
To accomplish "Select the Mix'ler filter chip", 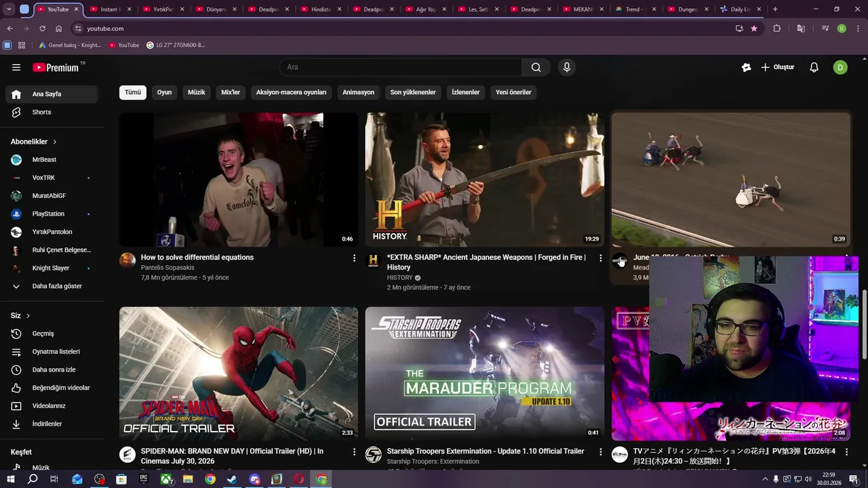I will 231,92.
